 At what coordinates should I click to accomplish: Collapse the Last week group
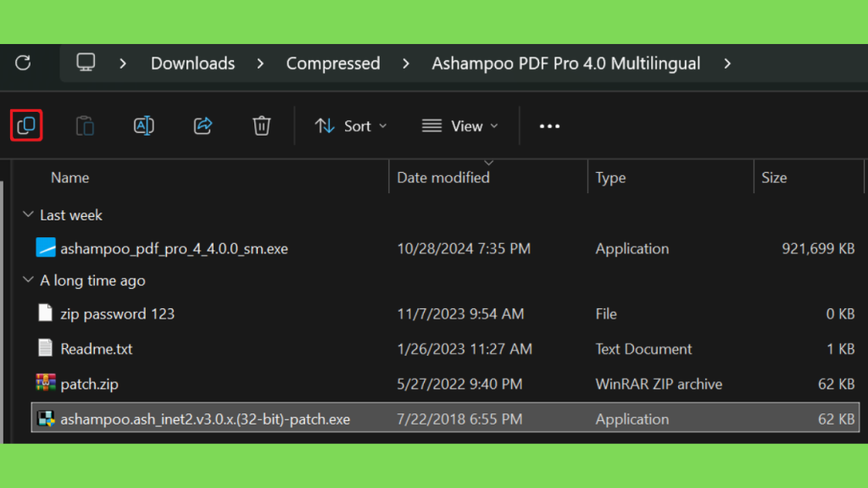28,214
